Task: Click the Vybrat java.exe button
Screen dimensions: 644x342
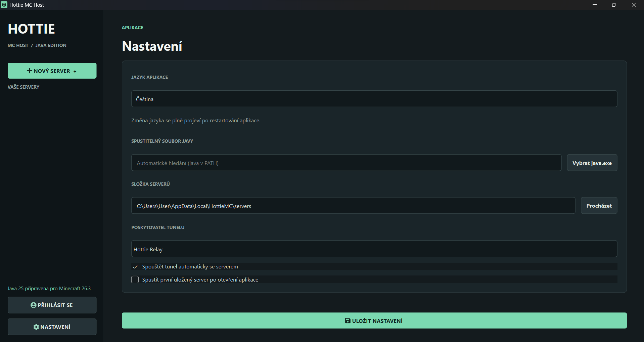Action: click(592, 163)
